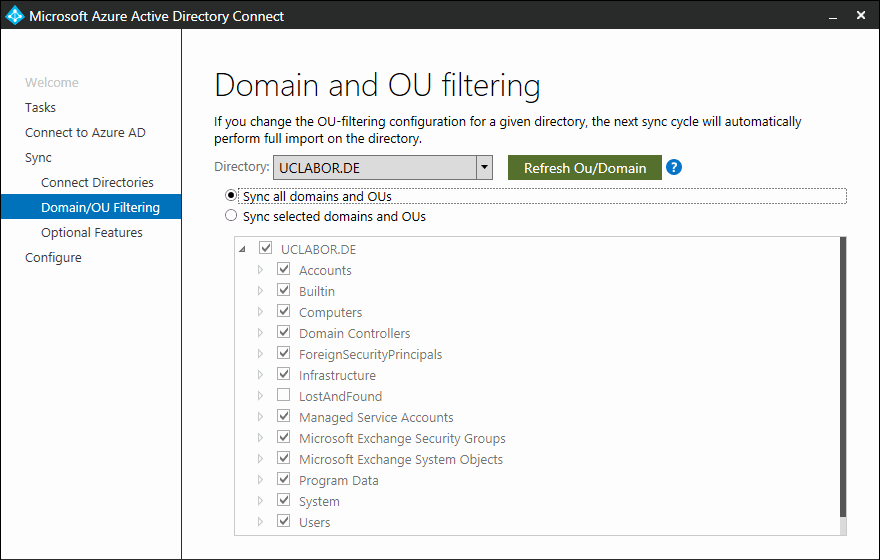Check the LostAndFound checkbox
The height and width of the screenshot is (560, 880).
(x=283, y=395)
